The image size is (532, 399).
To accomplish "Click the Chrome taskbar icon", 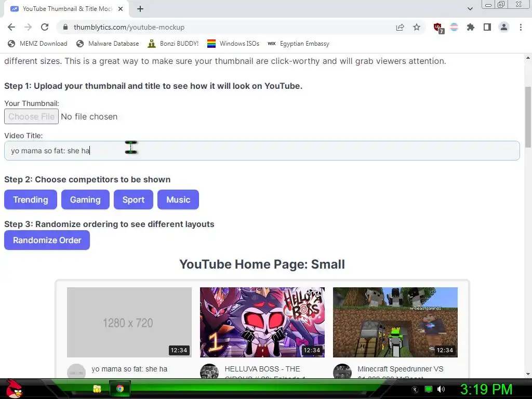I will (x=120, y=389).
